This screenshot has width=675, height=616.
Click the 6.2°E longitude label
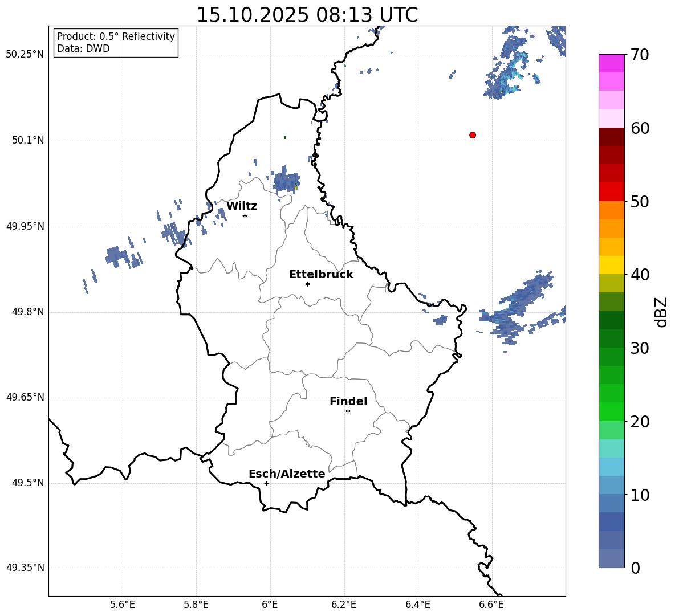click(344, 605)
